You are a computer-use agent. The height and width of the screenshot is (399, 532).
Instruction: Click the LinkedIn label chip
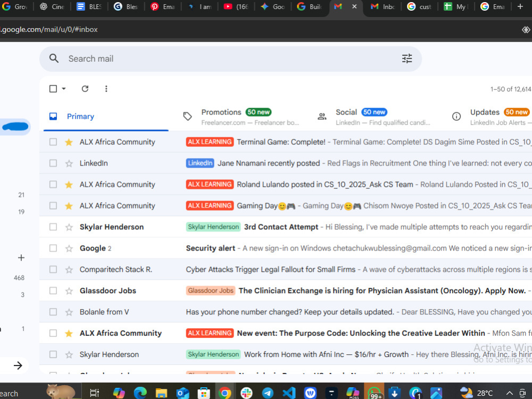pos(200,163)
